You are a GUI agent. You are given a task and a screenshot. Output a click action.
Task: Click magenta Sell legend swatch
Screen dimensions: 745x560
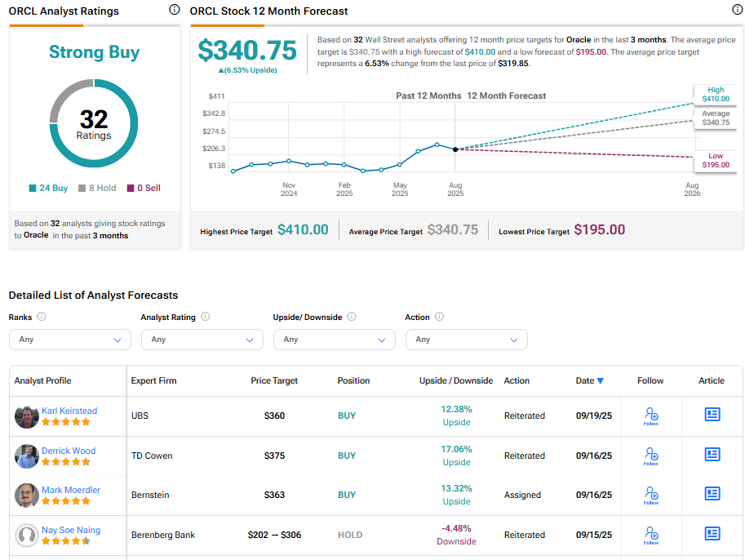click(x=131, y=189)
